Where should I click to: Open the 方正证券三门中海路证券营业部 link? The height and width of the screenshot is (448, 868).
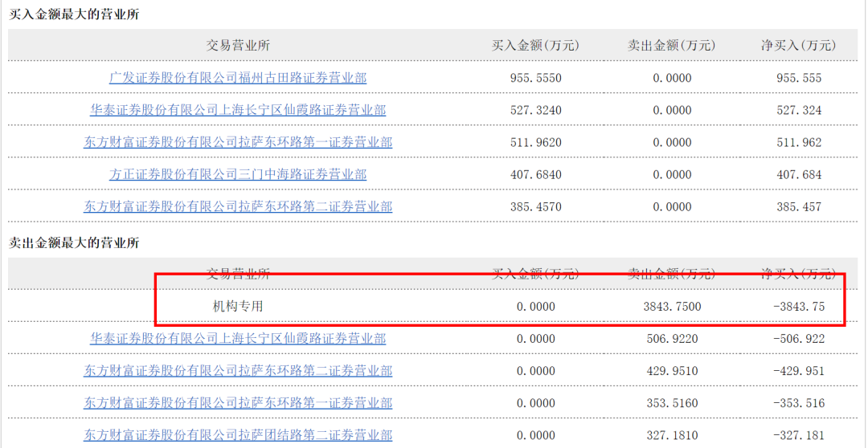238,174
